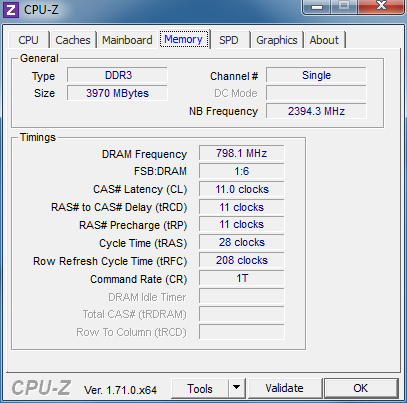Select the DDR3 type value
The height and width of the screenshot is (403, 407).
117,75
